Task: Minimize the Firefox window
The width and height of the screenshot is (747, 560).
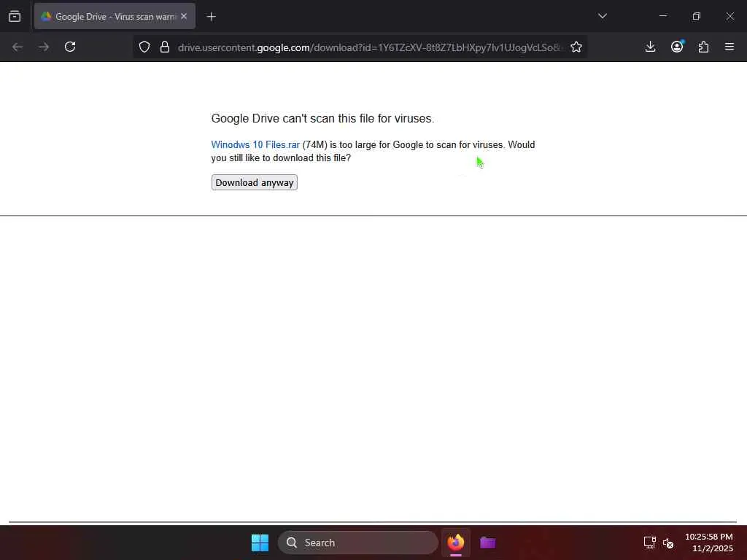Action: pyautogui.click(x=662, y=16)
